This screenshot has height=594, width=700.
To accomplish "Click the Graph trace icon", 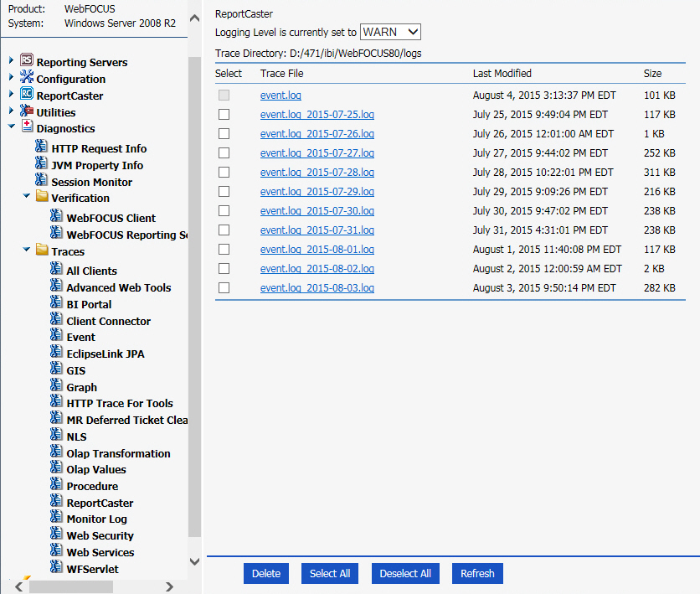I will pos(56,385).
